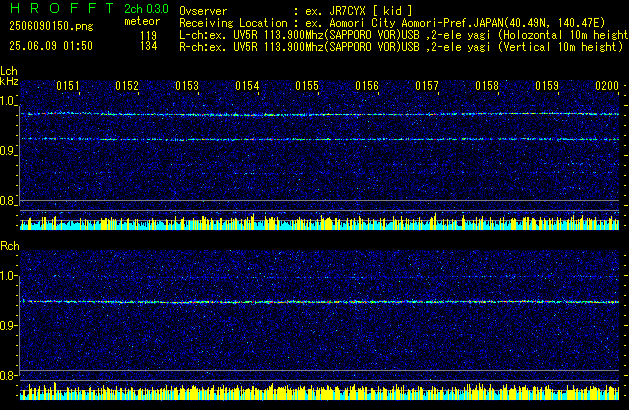Image resolution: width=629 pixels, height=410 pixels.
Task: Click time marker 0157
Action: [x=427, y=86]
